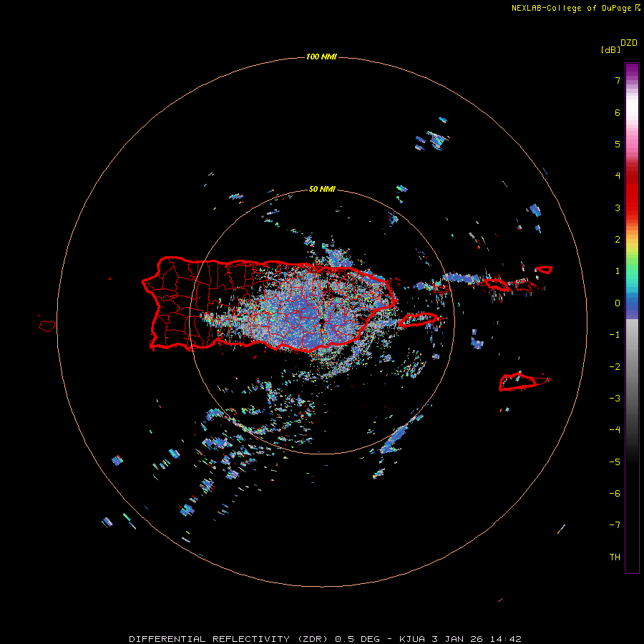This screenshot has width=644, height=644.
Task: Pick the green 1 dB band on color bar
Action: pyautogui.click(x=632, y=269)
